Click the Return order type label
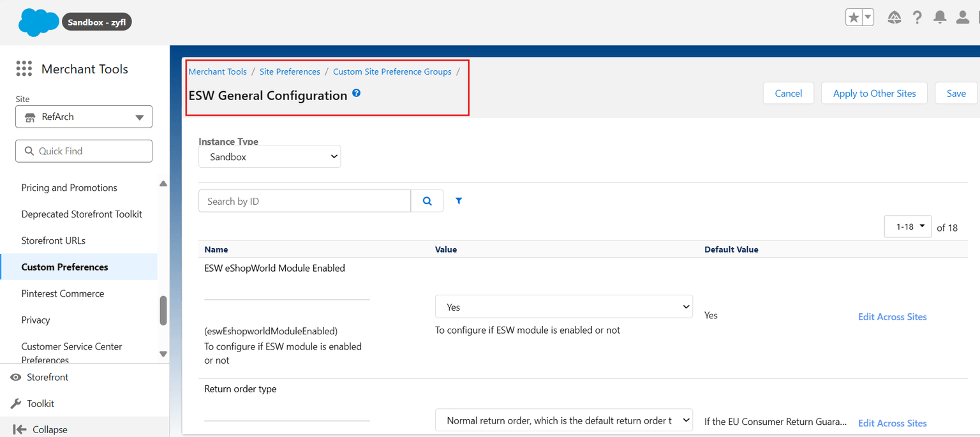The height and width of the screenshot is (437, 980). click(241, 389)
